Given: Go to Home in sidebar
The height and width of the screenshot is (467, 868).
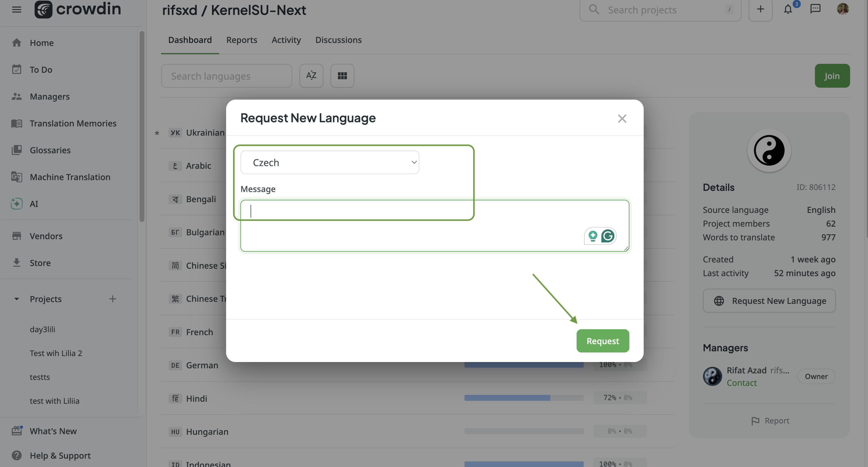Looking at the screenshot, I should point(41,43).
